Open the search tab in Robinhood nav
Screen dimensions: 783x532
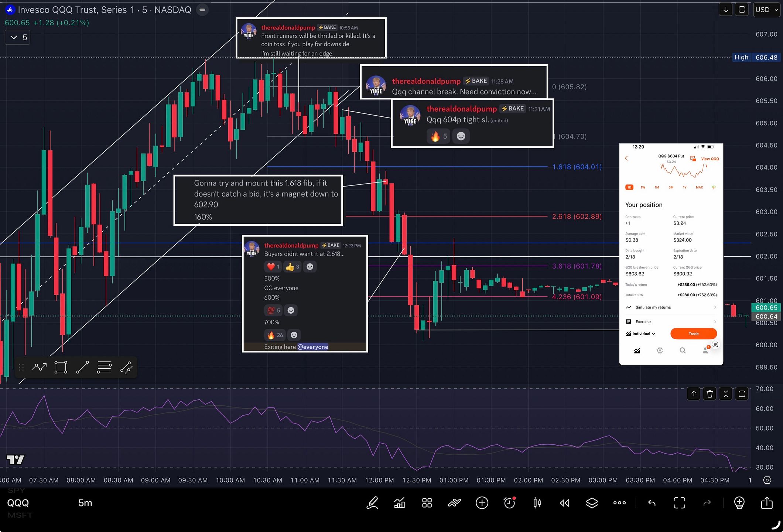click(683, 351)
